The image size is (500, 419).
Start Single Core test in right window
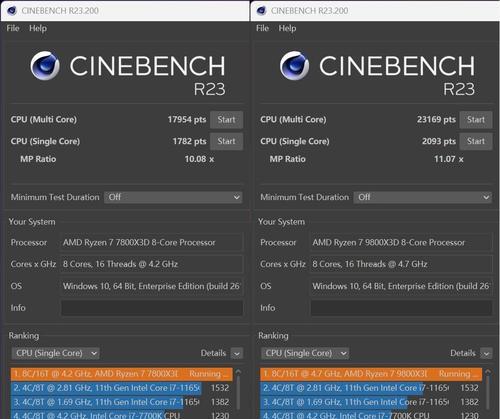point(476,141)
